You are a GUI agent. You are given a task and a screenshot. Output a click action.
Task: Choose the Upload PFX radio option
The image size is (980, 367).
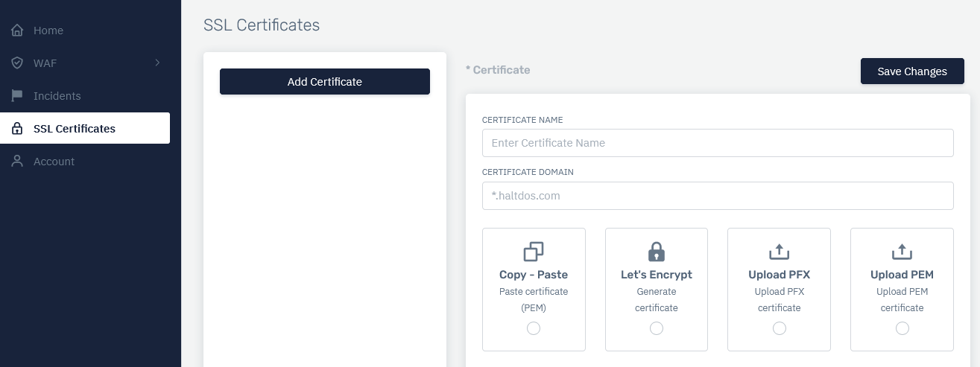[x=779, y=328]
